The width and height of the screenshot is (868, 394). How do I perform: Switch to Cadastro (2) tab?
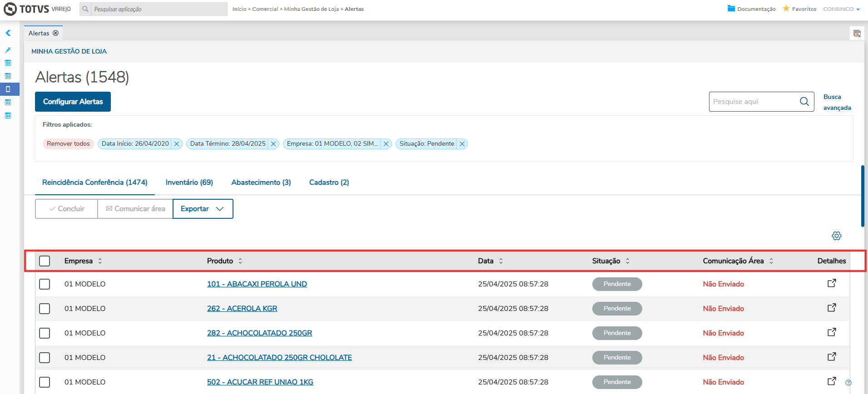(329, 182)
